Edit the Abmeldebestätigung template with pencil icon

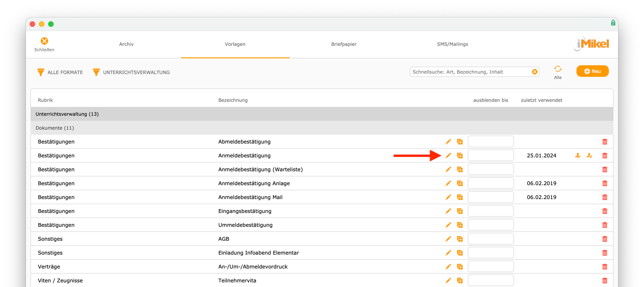(448, 142)
